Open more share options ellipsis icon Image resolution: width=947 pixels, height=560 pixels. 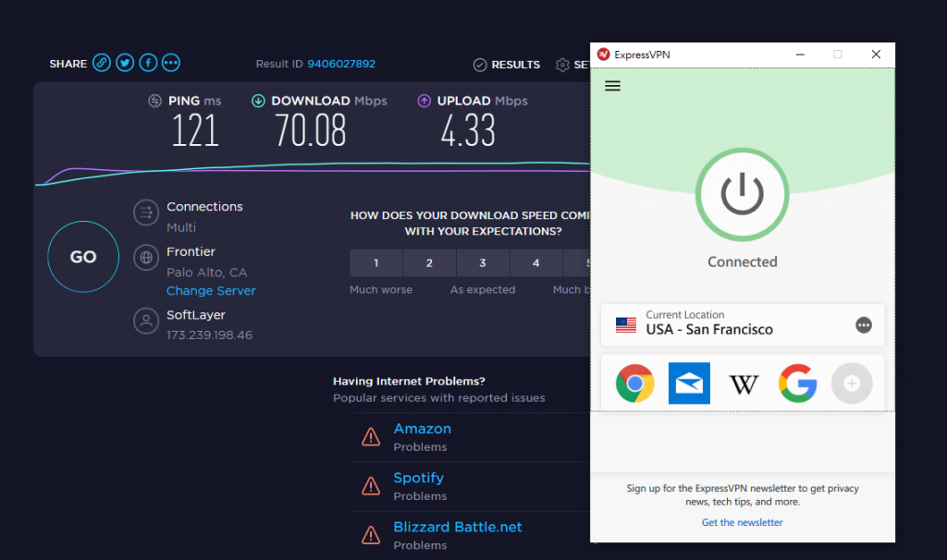click(171, 63)
